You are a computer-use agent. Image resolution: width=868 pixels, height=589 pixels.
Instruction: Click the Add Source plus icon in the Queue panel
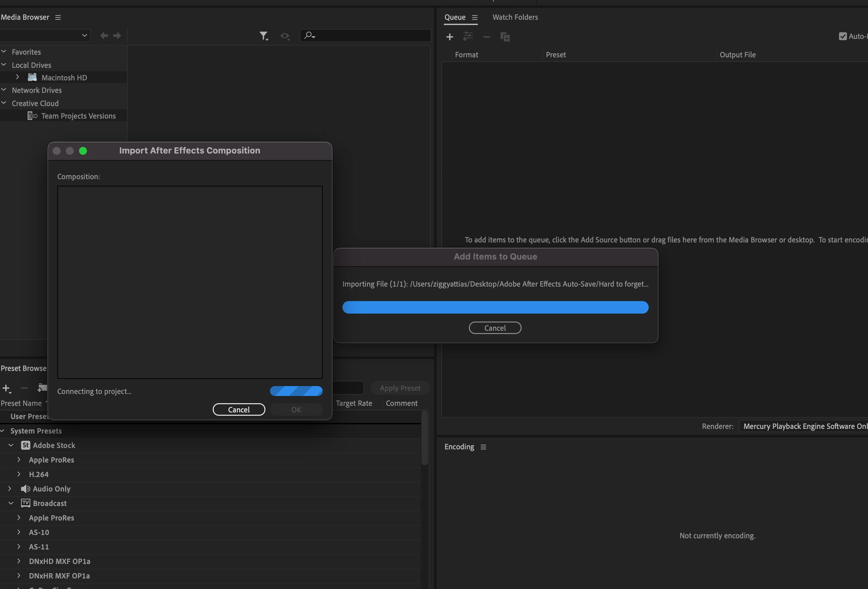(450, 37)
